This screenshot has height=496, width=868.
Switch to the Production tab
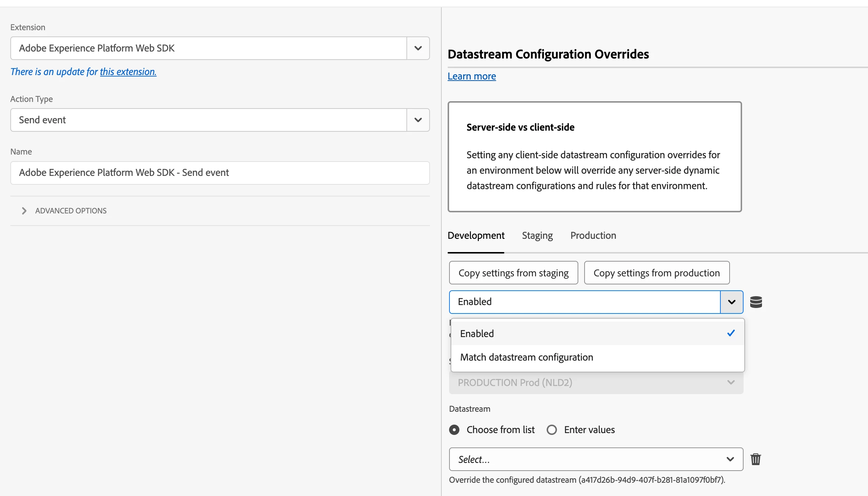pos(593,235)
